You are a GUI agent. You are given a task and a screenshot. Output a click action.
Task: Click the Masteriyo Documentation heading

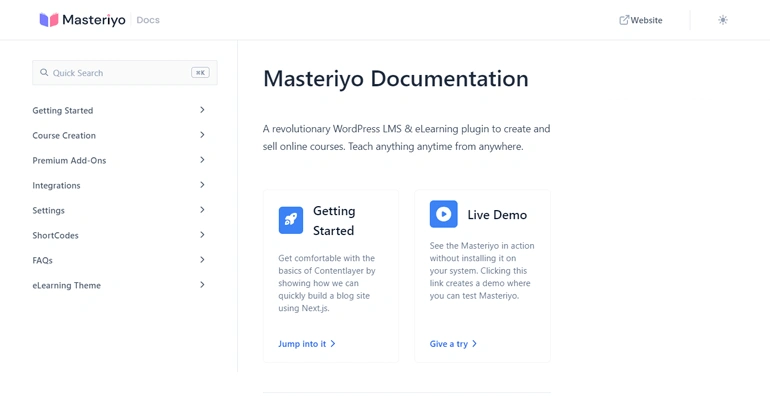pos(396,79)
